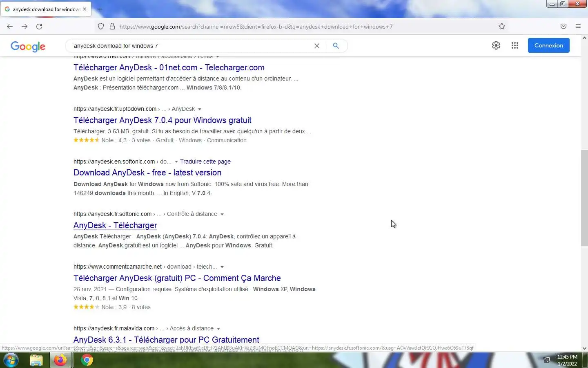This screenshot has width=588, height=368.
Task: Click scrollbar down arrow
Action: click(584, 348)
